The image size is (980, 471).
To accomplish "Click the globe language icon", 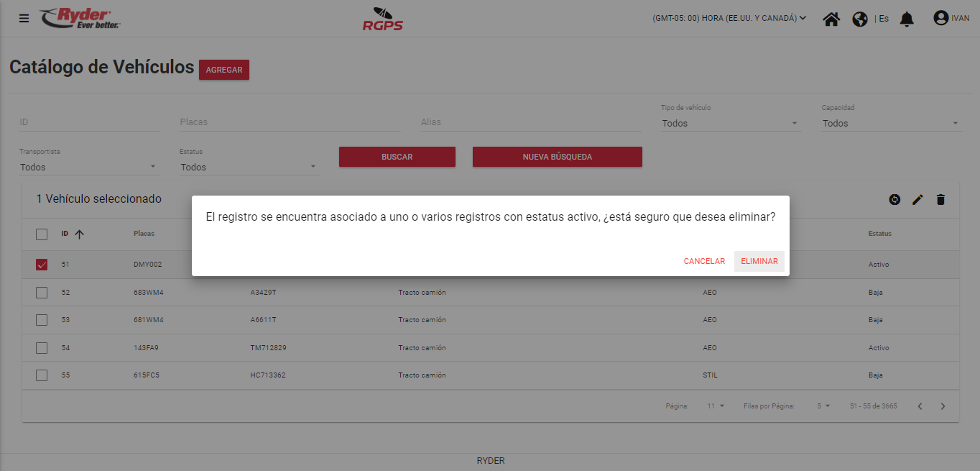I will click(x=860, y=19).
